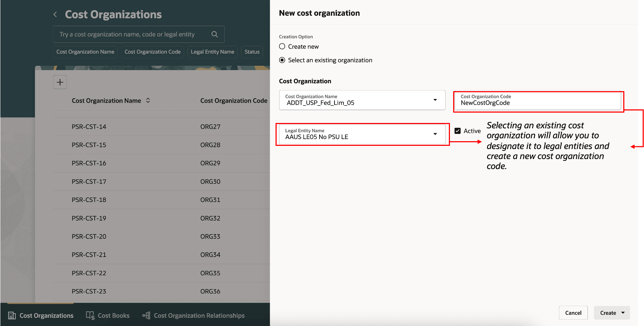Click the back arrow beside Cost Organizations heading

tap(55, 14)
